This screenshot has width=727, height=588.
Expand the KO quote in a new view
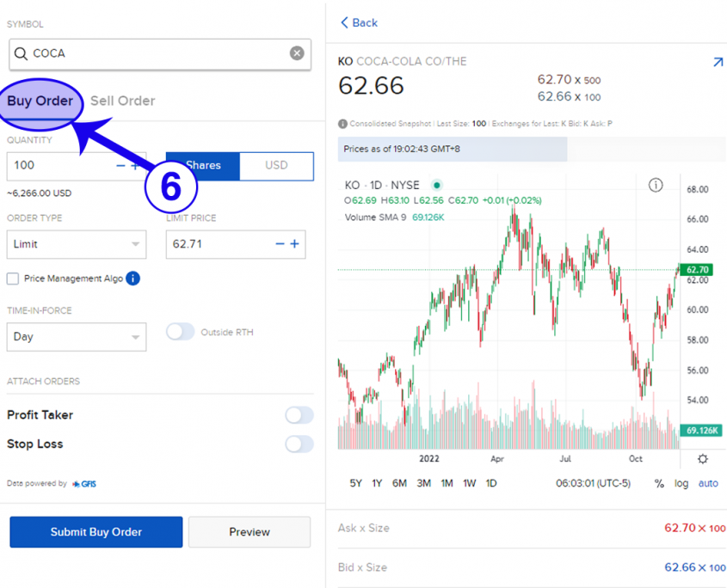[x=718, y=63]
